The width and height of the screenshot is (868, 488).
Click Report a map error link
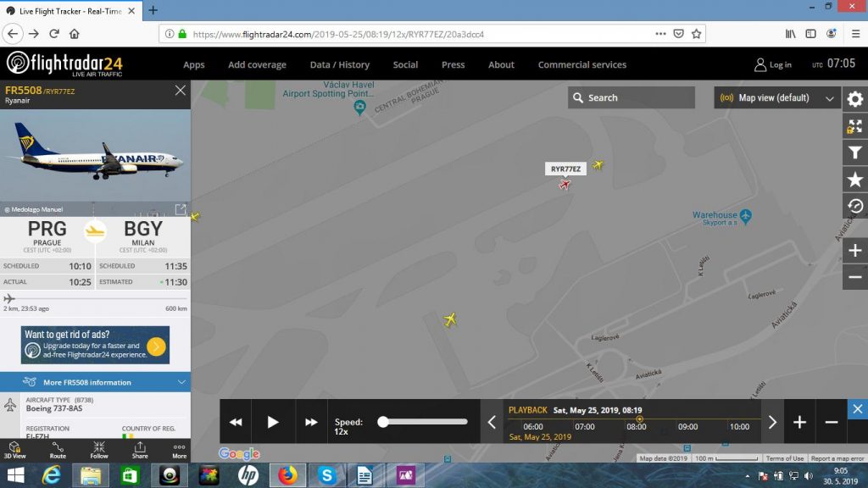[x=837, y=458]
